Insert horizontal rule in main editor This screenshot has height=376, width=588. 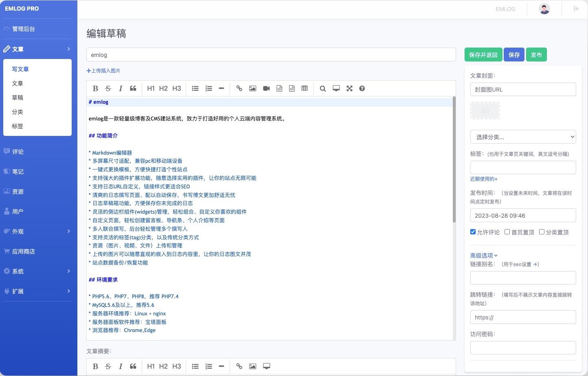[222, 88]
